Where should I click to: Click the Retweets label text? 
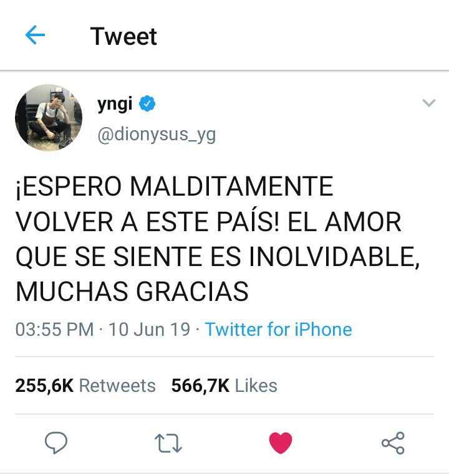tap(117, 386)
